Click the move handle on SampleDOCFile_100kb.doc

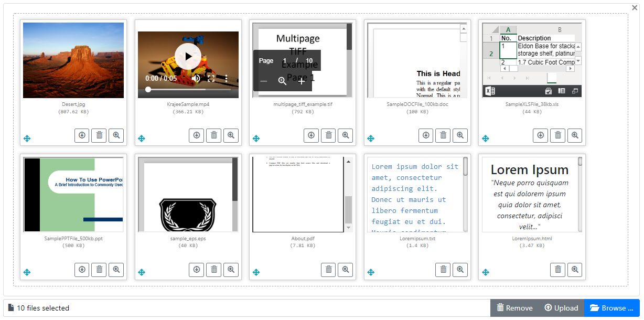pyautogui.click(x=371, y=138)
